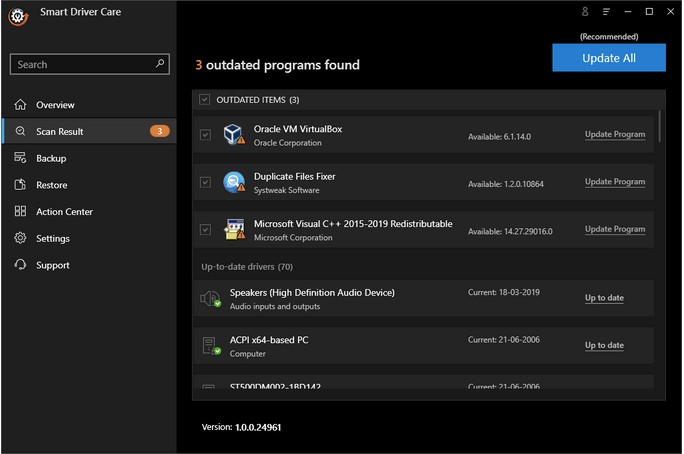Image resolution: width=684 pixels, height=454 pixels.
Task: Click the results list vertical scrollbar
Action: click(x=660, y=125)
